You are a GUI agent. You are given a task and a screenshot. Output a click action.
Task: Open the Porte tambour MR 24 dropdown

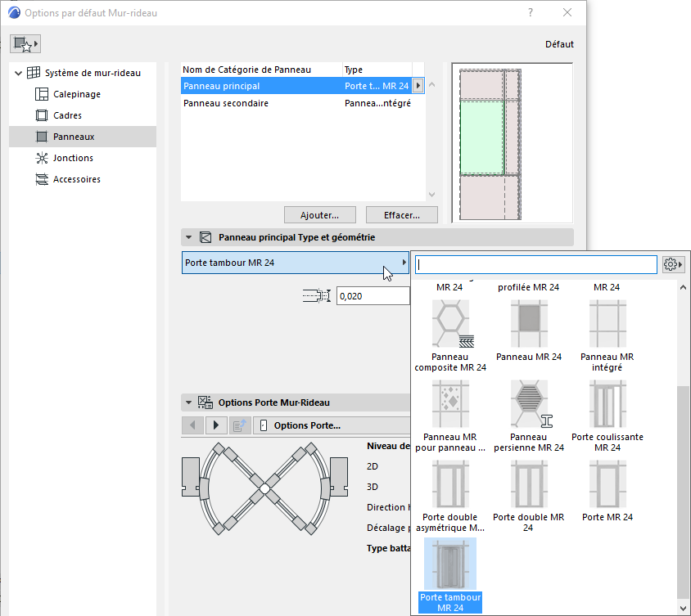tap(296, 263)
